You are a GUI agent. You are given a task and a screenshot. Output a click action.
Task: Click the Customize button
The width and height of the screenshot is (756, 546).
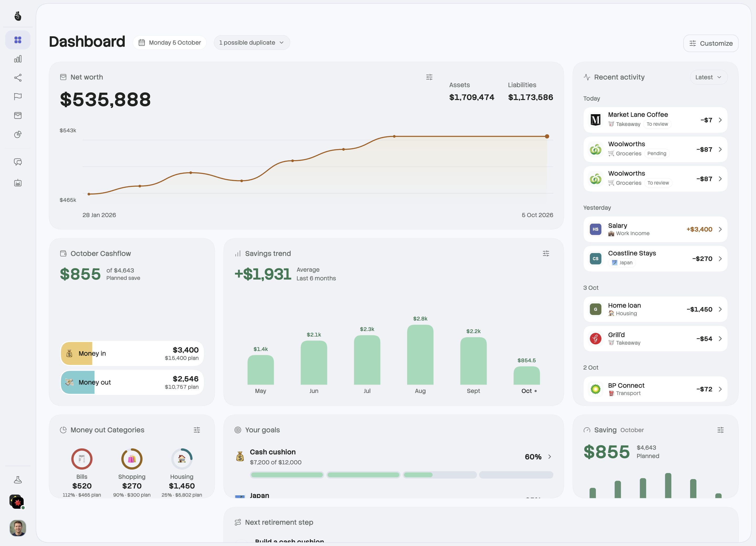[x=711, y=43]
